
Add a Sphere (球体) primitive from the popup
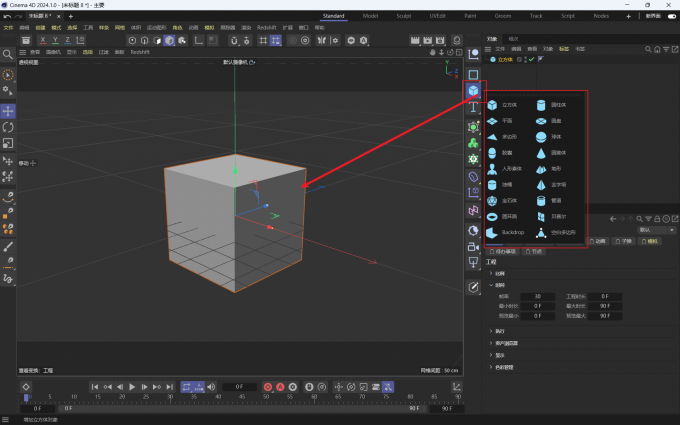tap(549, 137)
